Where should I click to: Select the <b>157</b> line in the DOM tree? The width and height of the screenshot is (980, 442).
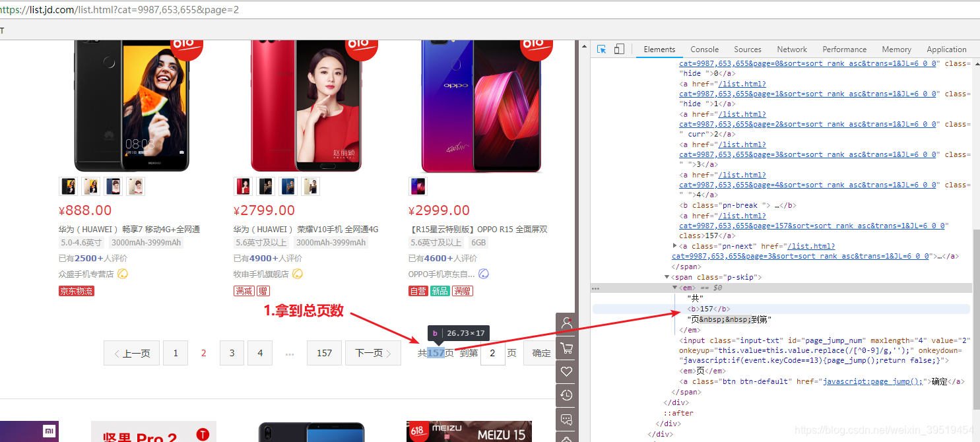click(x=781, y=309)
